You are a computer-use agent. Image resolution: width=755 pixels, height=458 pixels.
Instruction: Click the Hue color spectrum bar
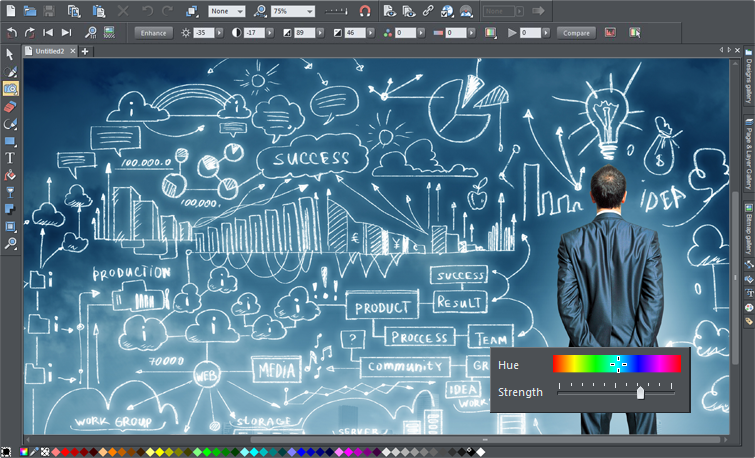(x=617, y=364)
